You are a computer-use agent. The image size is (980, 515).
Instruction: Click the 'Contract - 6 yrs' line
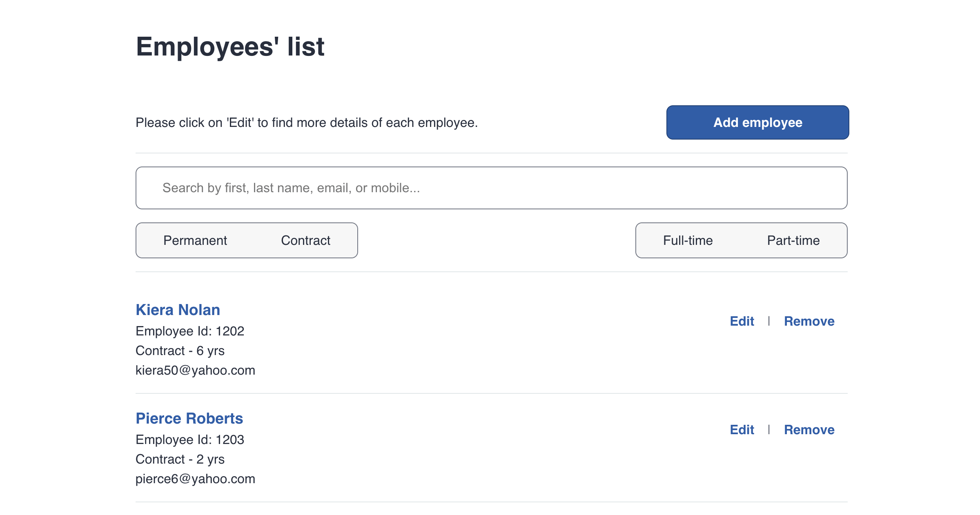pos(180,351)
